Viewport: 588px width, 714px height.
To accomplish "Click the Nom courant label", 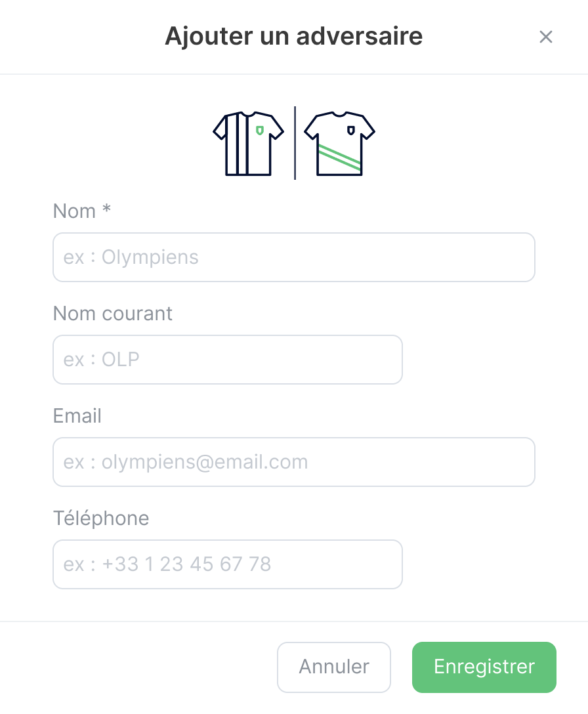I will 112,313.
